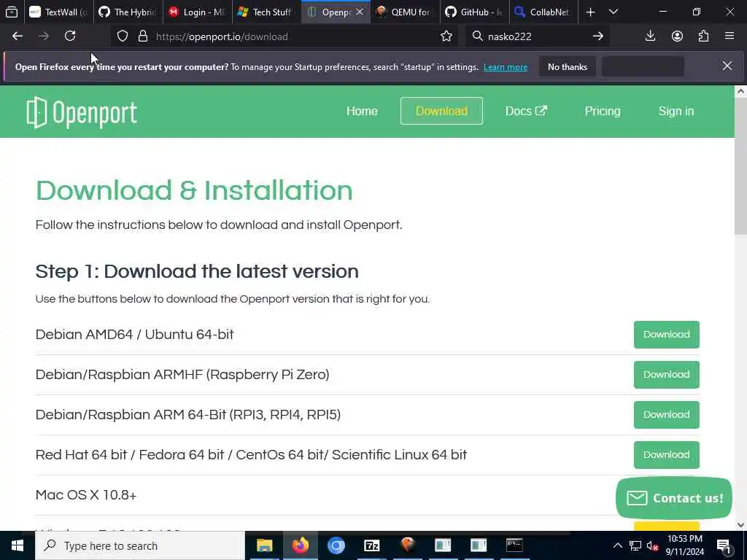This screenshot has height=560, width=747.
Task: Click the Download & Installation heading
Action: coord(194,190)
